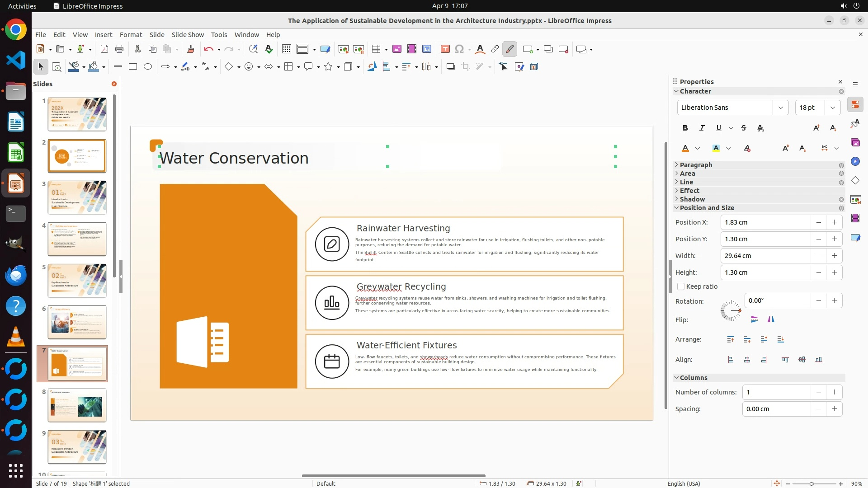Screen dimensions: 868x488
Task: Toggle the Display Grid icon
Action: click(x=287, y=49)
